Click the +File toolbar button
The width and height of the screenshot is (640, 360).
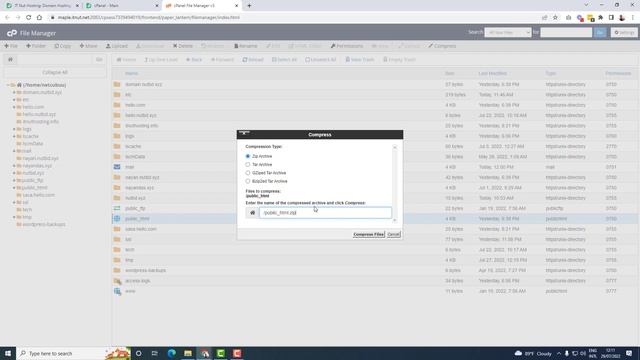[11, 46]
